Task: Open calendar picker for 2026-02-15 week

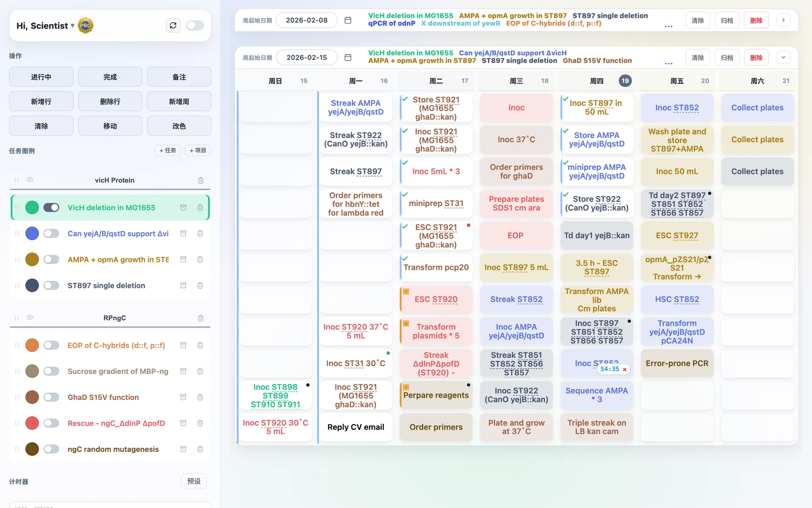Action: pos(348,58)
